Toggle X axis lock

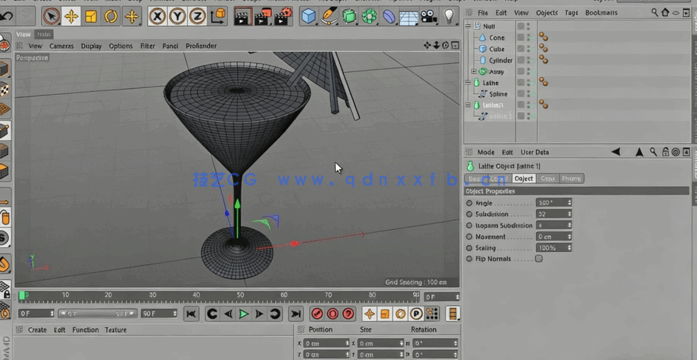pyautogui.click(x=157, y=16)
